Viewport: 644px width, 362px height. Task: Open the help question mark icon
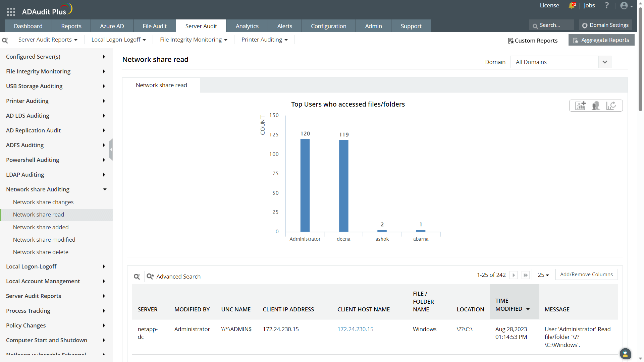coord(607,5)
